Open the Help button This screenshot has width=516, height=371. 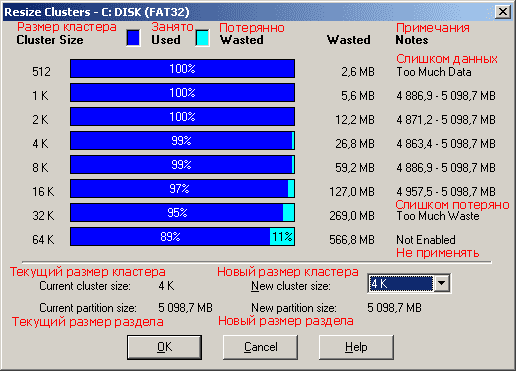tap(356, 347)
